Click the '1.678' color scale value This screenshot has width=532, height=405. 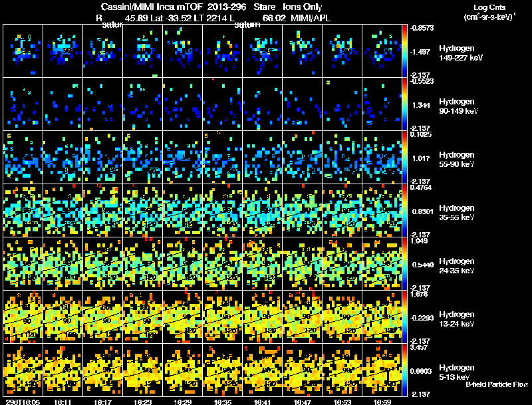[419, 294]
